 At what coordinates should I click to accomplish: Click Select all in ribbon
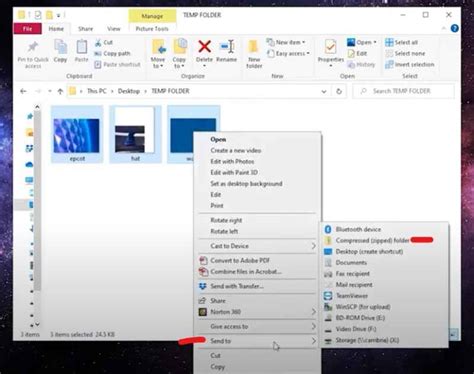point(402,42)
